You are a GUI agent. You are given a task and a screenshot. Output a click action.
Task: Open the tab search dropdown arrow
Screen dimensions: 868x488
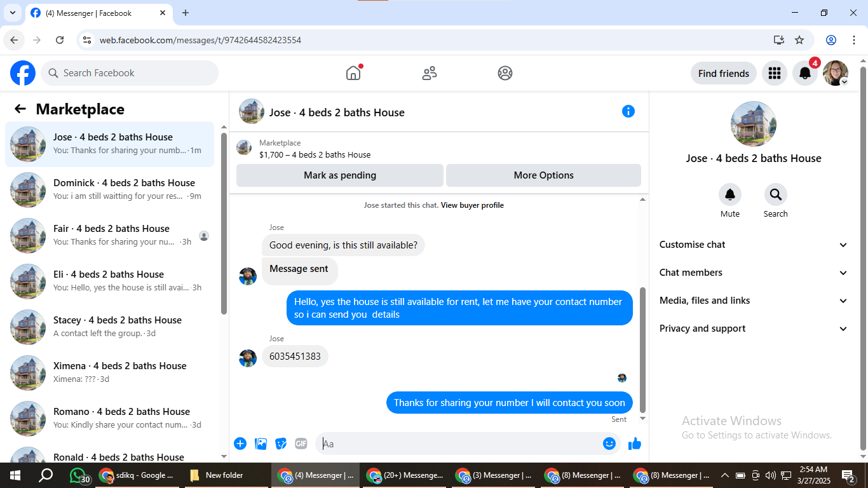[12, 13]
